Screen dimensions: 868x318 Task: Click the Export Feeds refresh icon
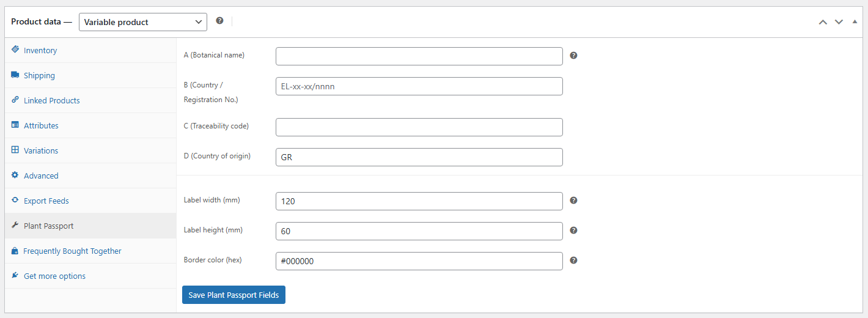click(x=15, y=200)
